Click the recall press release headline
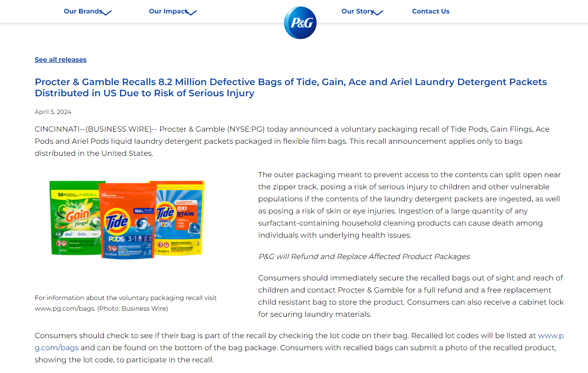This screenshot has width=588, height=373. coord(291,87)
